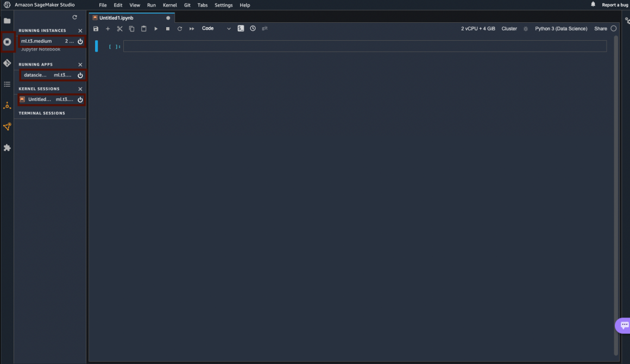
Task: Cut the selected cell with scissors icon
Action: pyautogui.click(x=120, y=29)
